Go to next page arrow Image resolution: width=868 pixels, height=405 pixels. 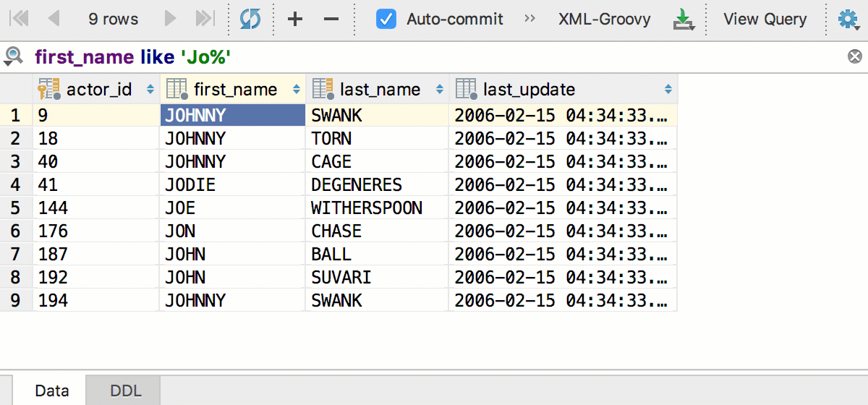[171, 20]
